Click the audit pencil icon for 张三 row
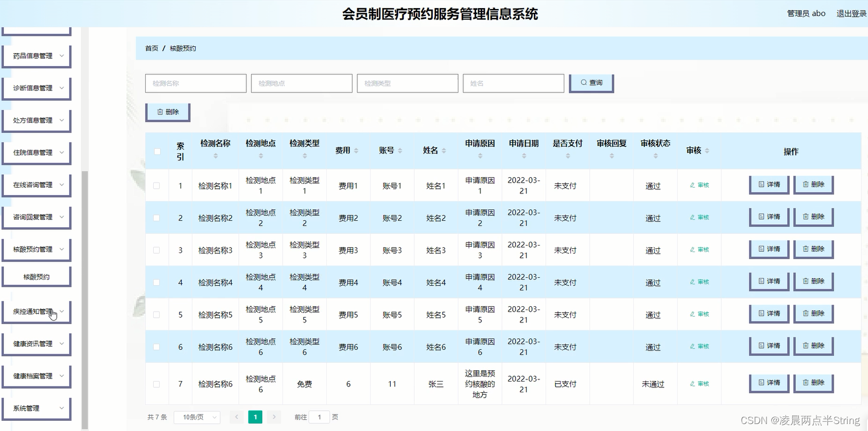 (x=692, y=384)
